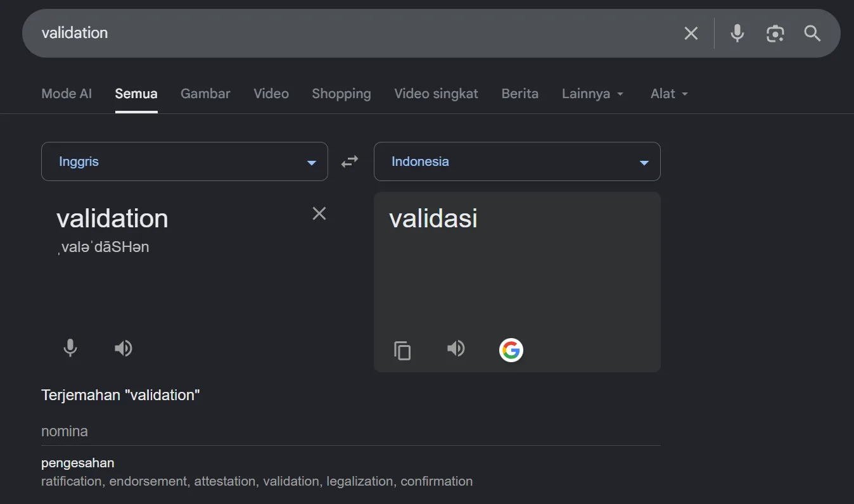Start voice search using the microphone
The width and height of the screenshot is (854, 504).
[x=737, y=34]
